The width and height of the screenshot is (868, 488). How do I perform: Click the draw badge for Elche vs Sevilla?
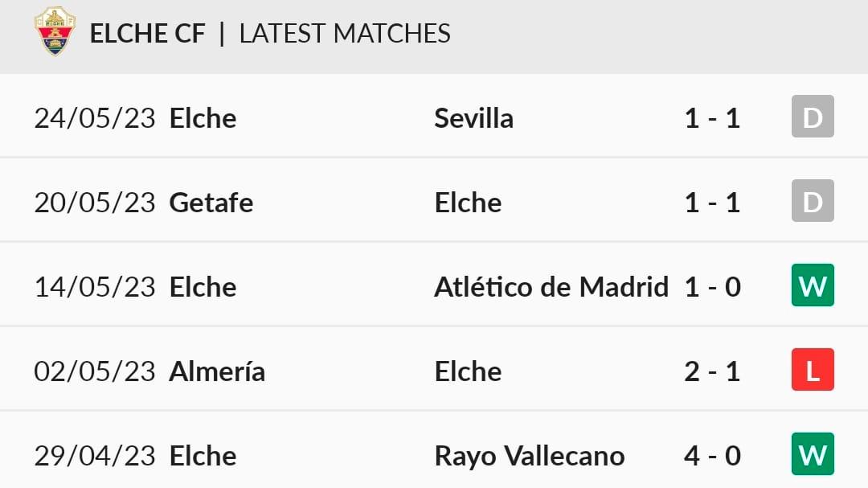tap(813, 117)
